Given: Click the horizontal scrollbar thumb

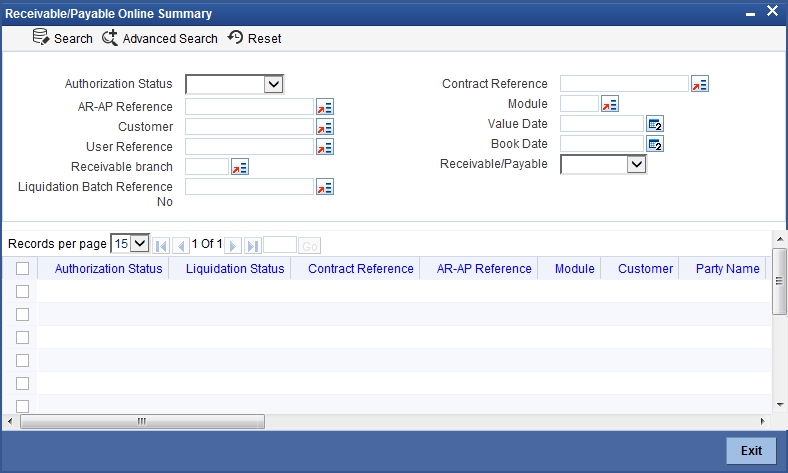Looking at the screenshot, I should [x=142, y=421].
